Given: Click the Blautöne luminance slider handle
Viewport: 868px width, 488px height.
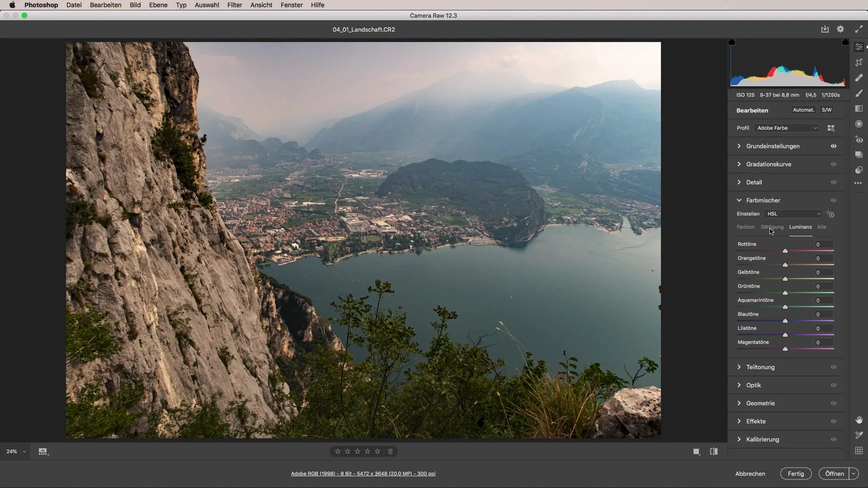Looking at the screenshot, I should tap(785, 321).
